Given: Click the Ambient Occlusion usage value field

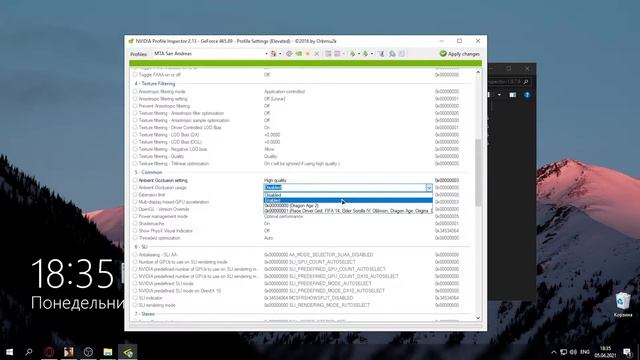Looking at the screenshot, I should point(344,187).
